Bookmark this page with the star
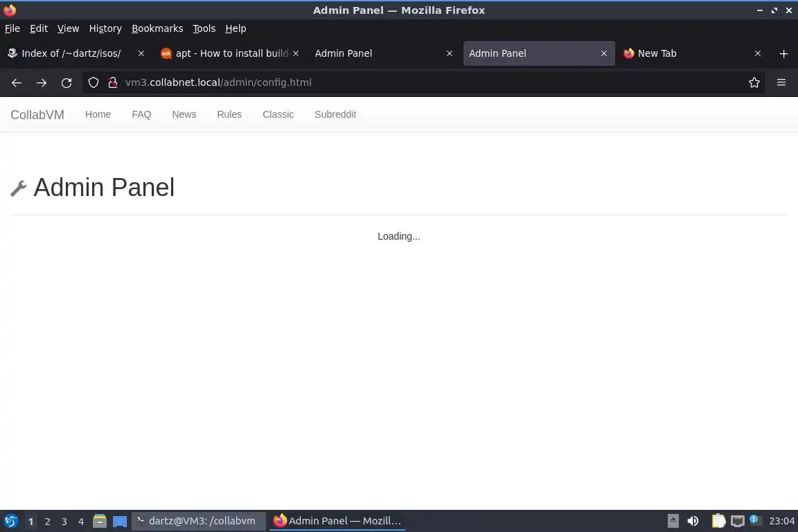The width and height of the screenshot is (798, 532). pos(754,82)
